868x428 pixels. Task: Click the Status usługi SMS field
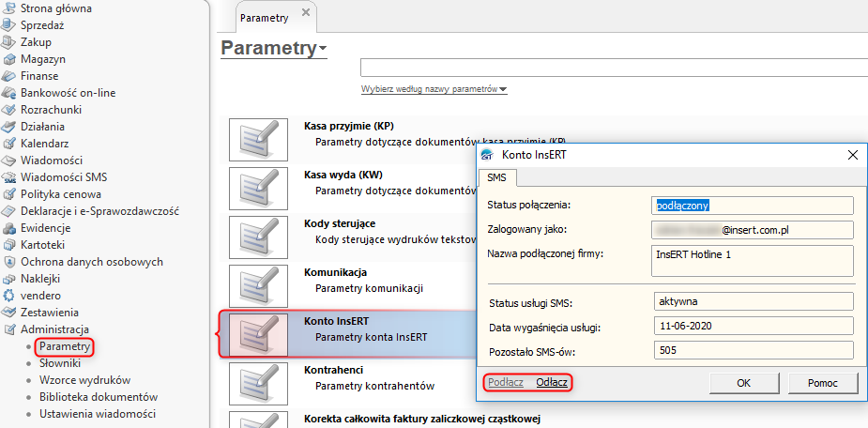click(754, 302)
